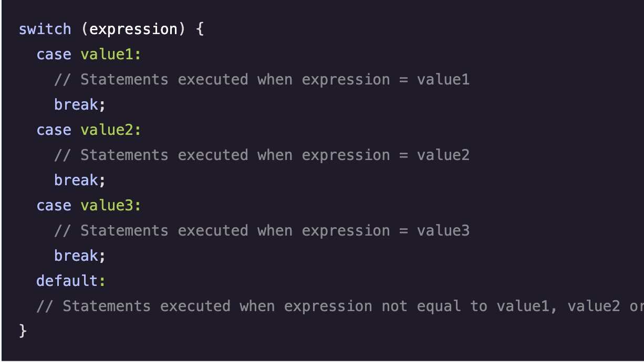Image resolution: width=644 pixels, height=362 pixels.
Task: Click the case keyword before value1
Action: point(54,54)
